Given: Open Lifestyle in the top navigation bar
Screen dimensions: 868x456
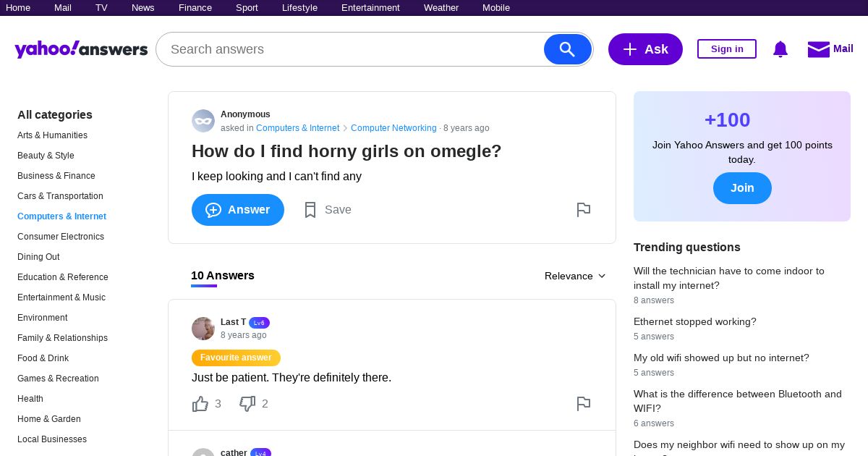Looking at the screenshot, I should click(299, 8).
